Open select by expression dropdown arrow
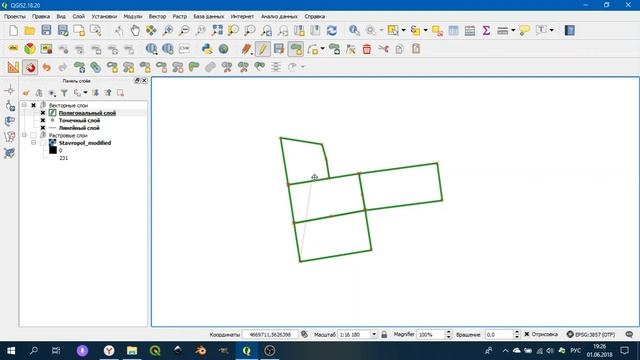The width and height of the screenshot is (640, 360). tap(425, 30)
